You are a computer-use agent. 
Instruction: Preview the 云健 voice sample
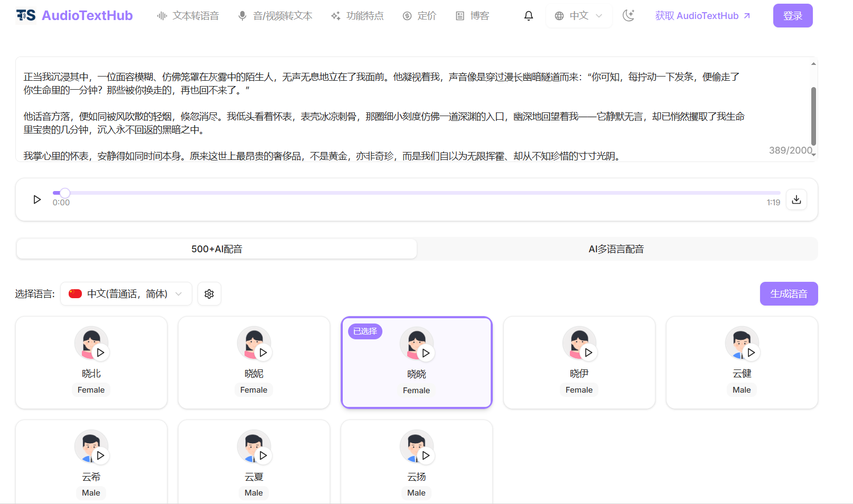click(x=751, y=353)
